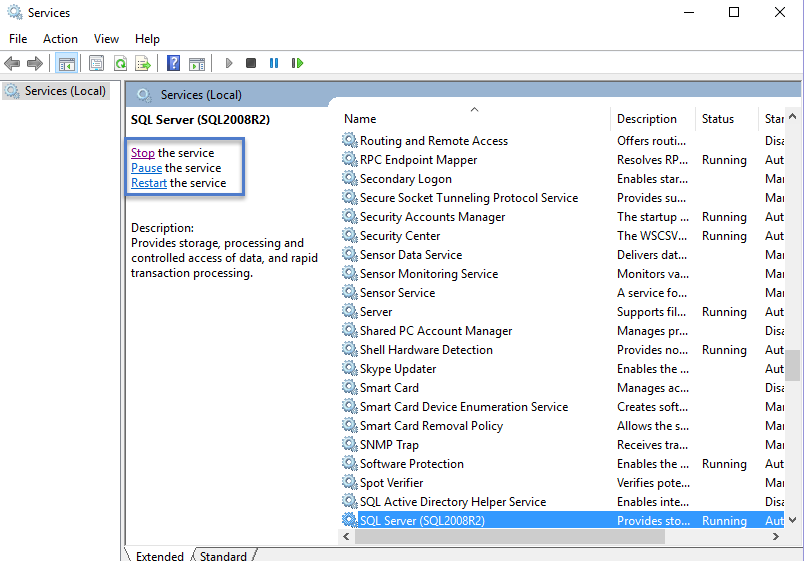Toggle the Show/Hide Console Tree toolbar icon
The height and width of the screenshot is (561, 804).
67,64
